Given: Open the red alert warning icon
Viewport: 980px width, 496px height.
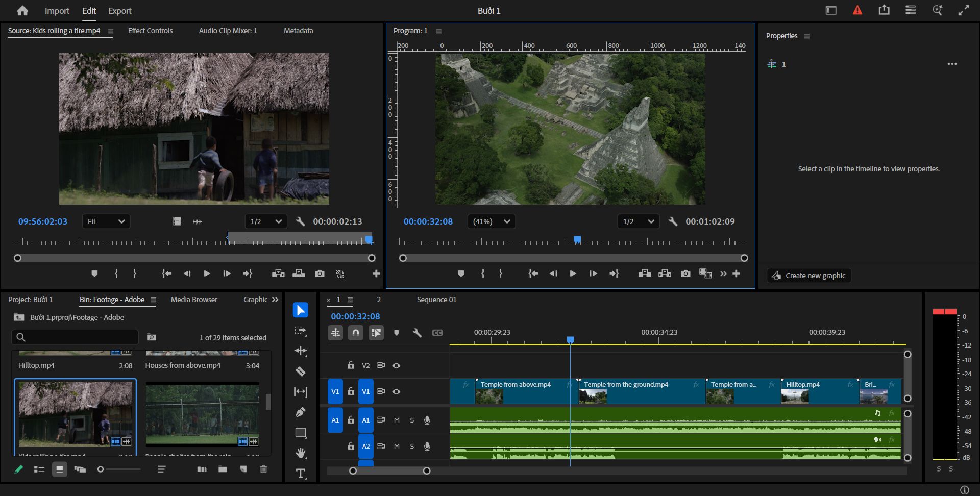Looking at the screenshot, I should click(x=857, y=10).
